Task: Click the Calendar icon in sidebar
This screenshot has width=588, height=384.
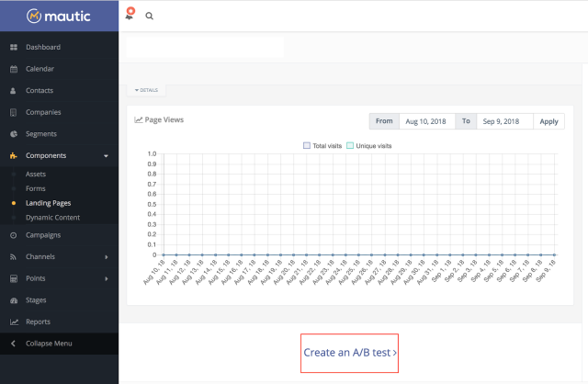Action: pyautogui.click(x=14, y=69)
